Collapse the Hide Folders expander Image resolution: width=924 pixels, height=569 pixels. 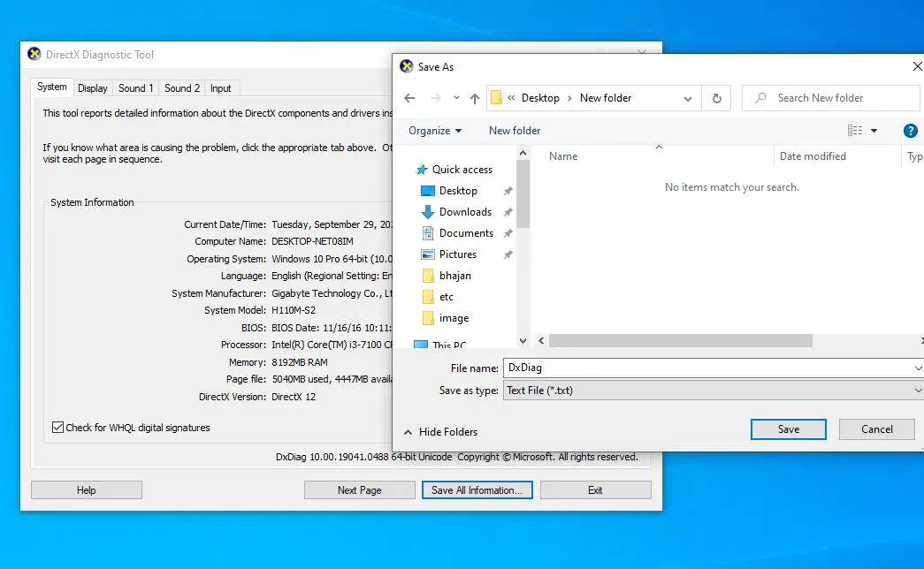click(x=440, y=432)
